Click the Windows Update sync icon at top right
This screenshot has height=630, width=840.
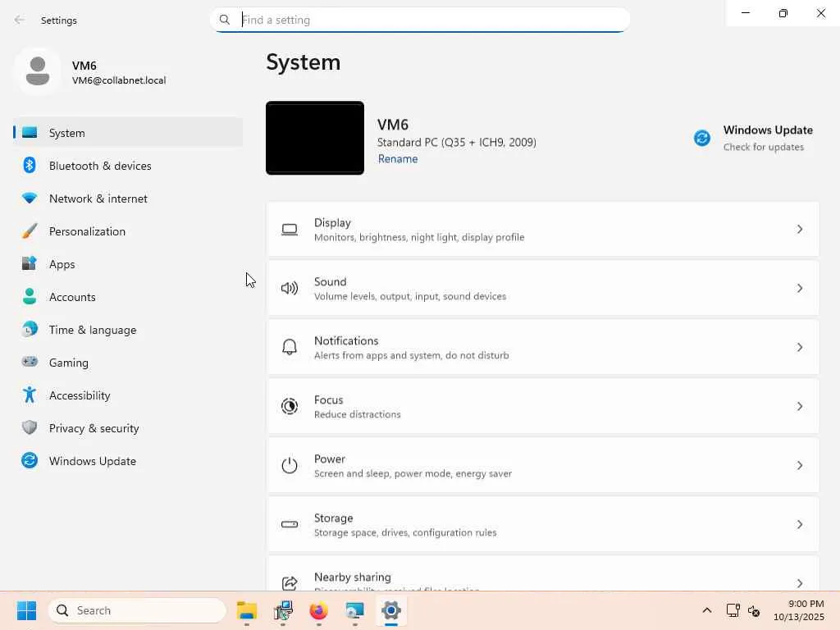tap(702, 138)
